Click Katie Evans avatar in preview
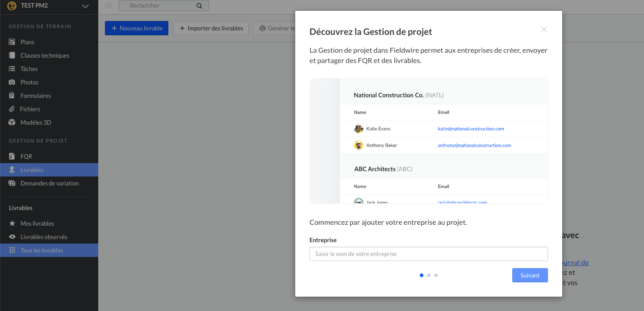Image resolution: width=644 pixels, height=311 pixels. [x=359, y=129]
